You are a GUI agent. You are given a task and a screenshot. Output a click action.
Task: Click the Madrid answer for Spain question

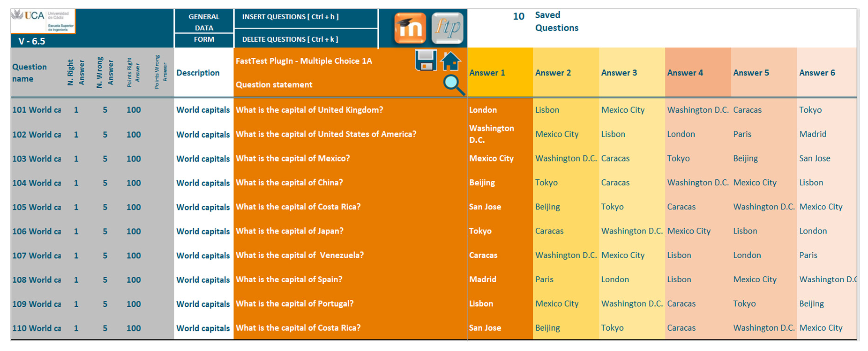pyautogui.click(x=483, y=279)
